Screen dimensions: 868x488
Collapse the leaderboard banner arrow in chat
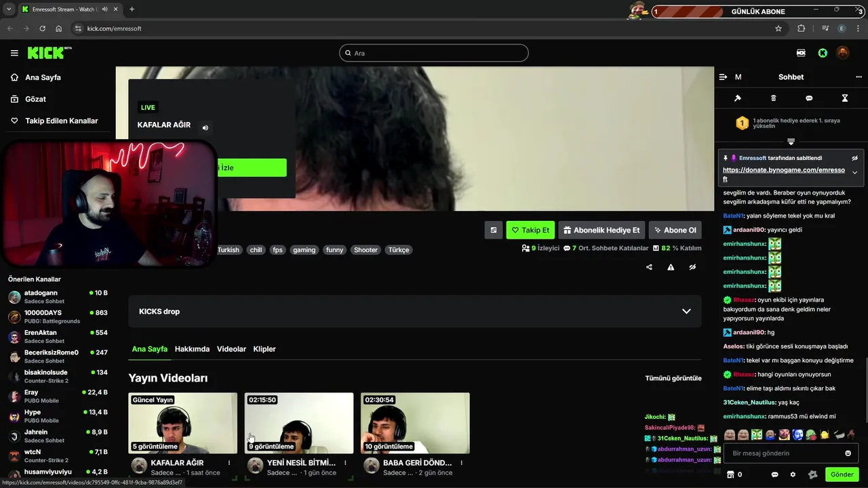click(791, 141)
